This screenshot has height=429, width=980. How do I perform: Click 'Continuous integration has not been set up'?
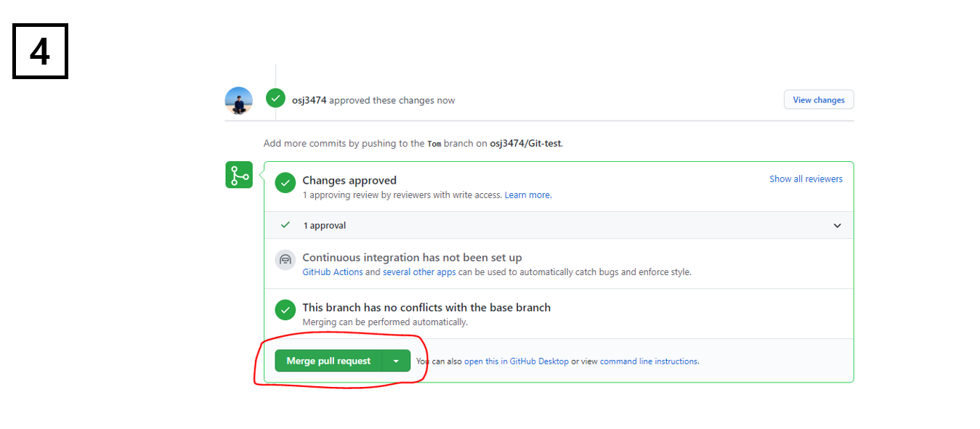pos(412,258)
